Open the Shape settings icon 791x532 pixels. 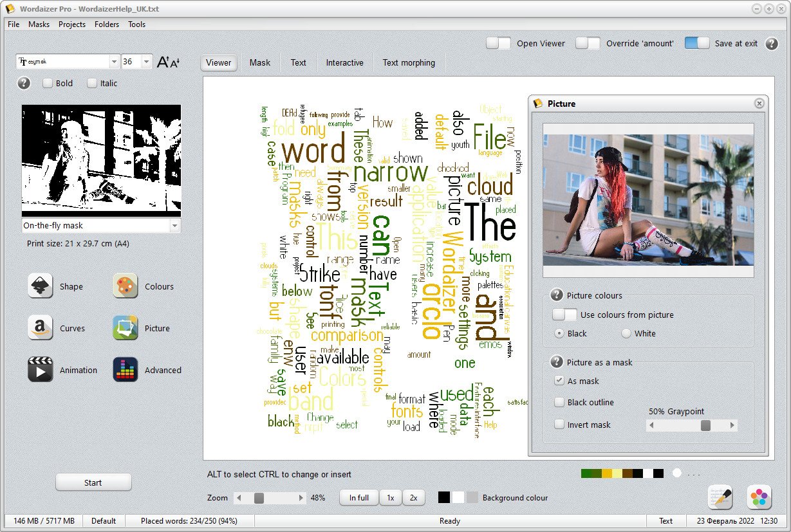[x=40, y=286]
